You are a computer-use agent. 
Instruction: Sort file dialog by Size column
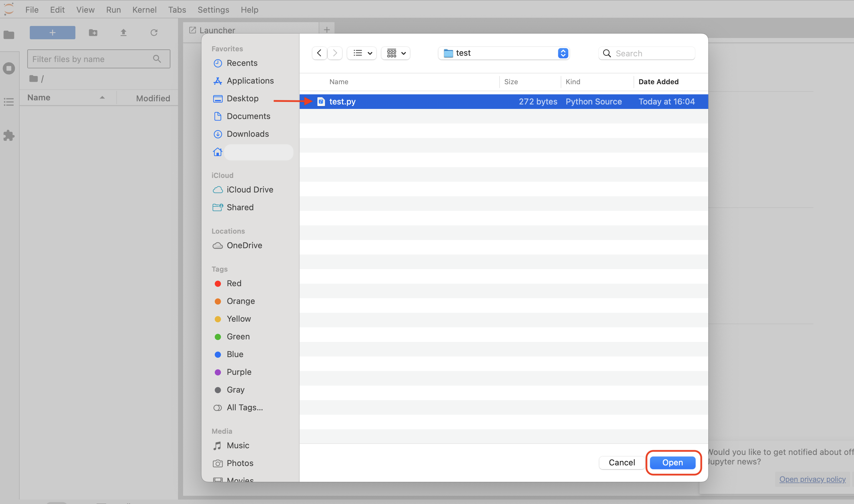click(511, 82)
